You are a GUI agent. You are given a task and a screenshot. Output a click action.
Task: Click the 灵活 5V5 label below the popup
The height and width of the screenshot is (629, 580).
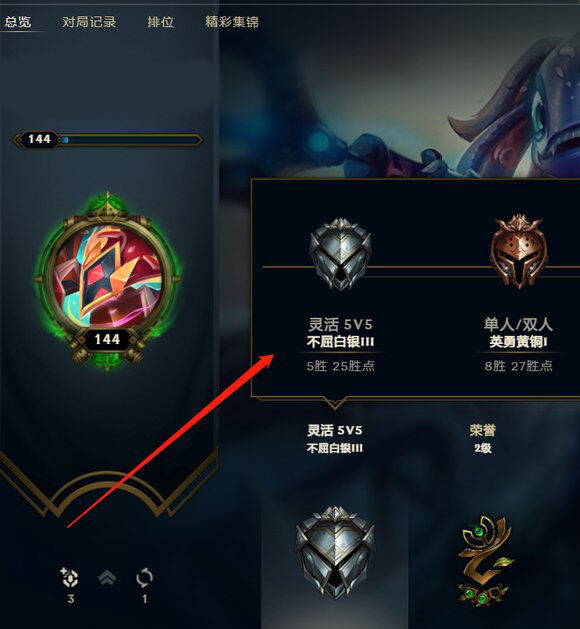click(335, 430)
